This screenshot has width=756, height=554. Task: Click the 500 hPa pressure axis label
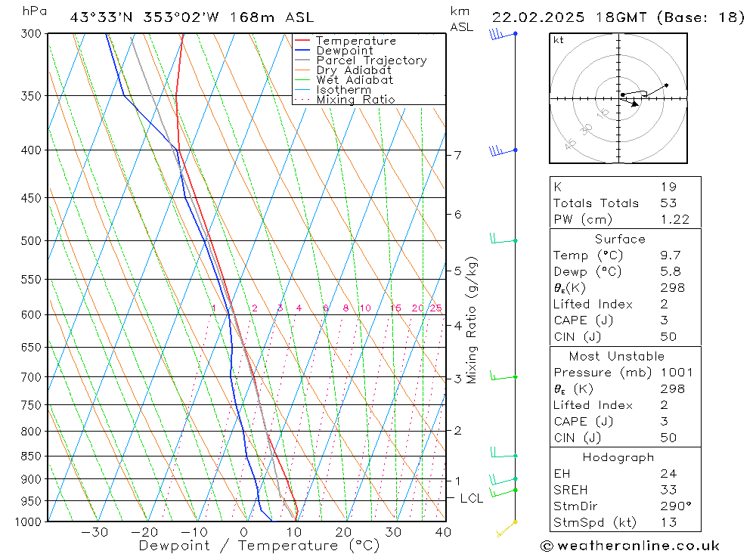31,240
